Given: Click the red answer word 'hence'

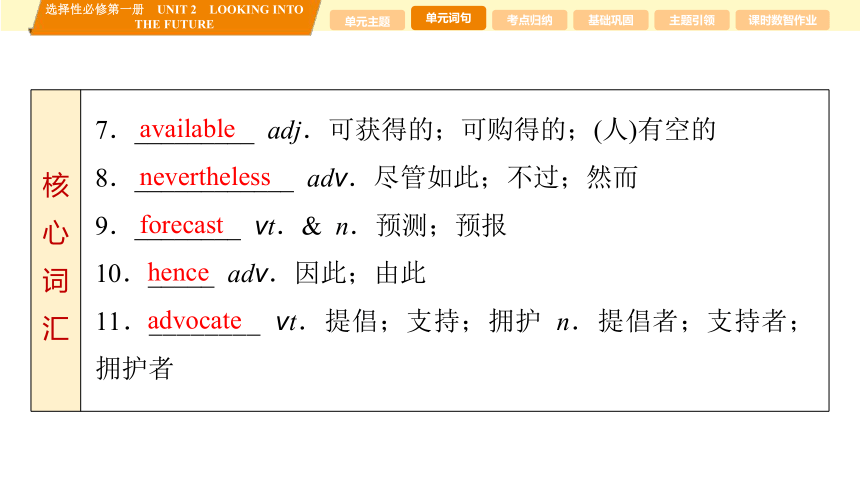Looking at the screenshot, I should pyautogui.click(x=178, y=272).
